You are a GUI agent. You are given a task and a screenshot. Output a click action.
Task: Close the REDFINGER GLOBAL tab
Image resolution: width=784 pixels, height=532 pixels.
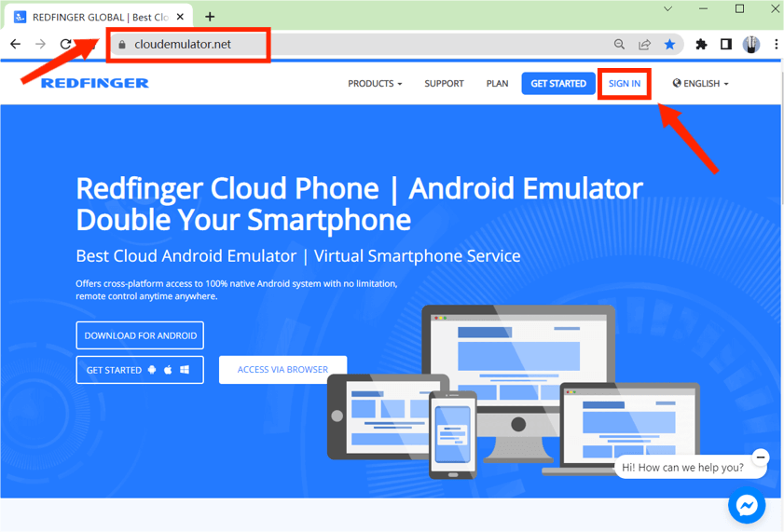pyautogui.click(x=181, y=17)
